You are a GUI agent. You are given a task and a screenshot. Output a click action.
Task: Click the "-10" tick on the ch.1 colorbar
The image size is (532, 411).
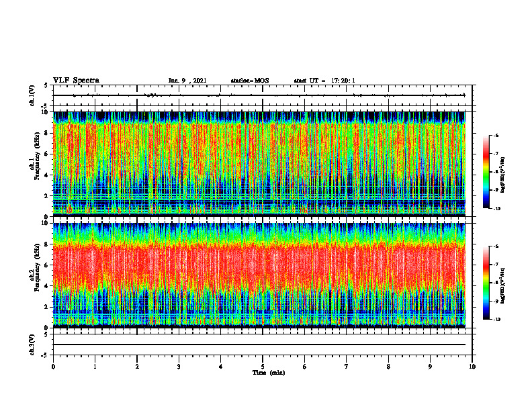tap(496, 209)
